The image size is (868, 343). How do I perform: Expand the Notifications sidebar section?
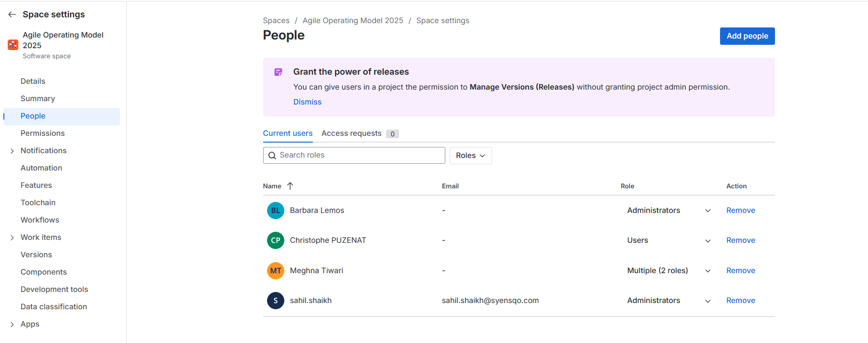[x=12, y=151]
